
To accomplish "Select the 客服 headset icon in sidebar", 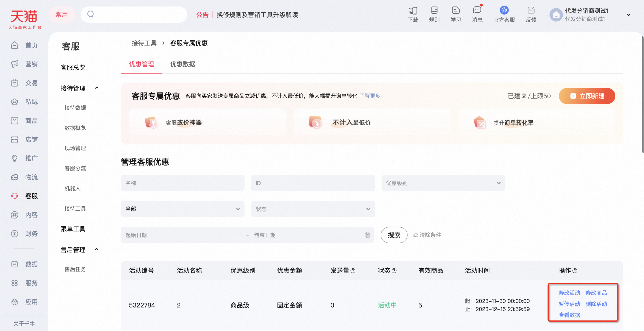I will [15, 196].
